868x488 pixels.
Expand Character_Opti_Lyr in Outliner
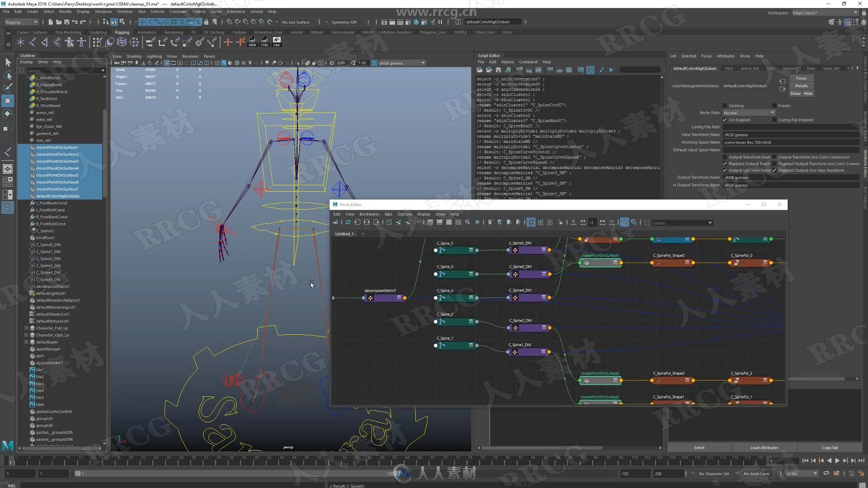[x=26, y=335]
